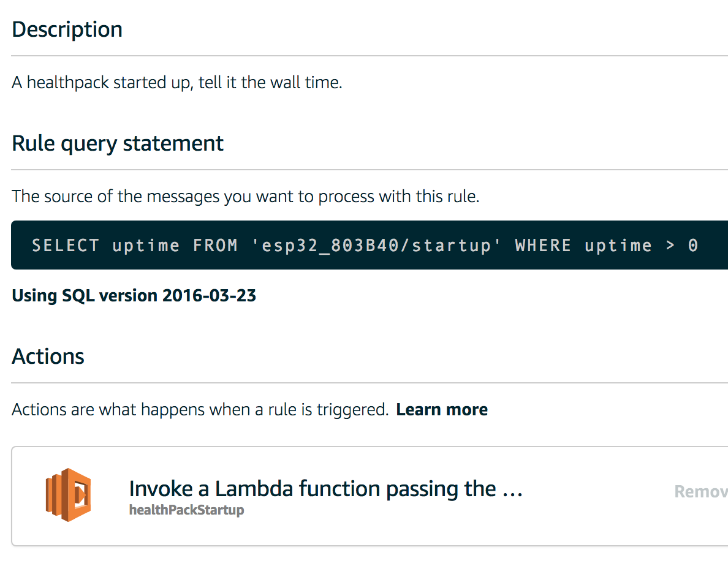Screen dimensions: 728x566
Task: Click the first uptime field after SELECT
Action: pos(146,246)
